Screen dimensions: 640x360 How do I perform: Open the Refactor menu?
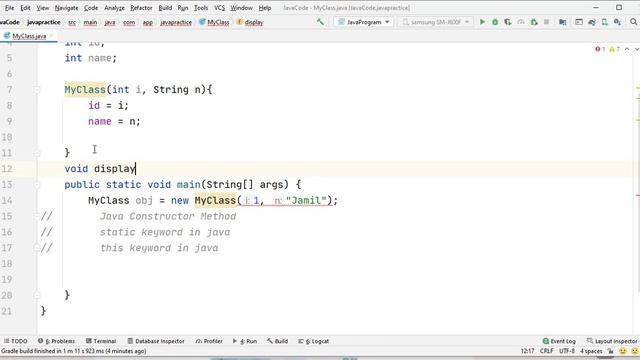point(141,8)
